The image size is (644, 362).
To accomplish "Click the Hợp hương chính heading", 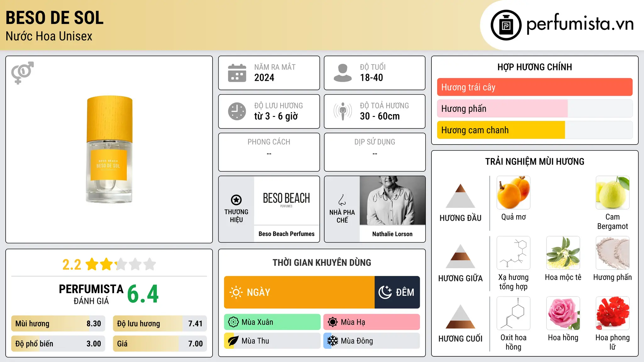I will point(535,67).
